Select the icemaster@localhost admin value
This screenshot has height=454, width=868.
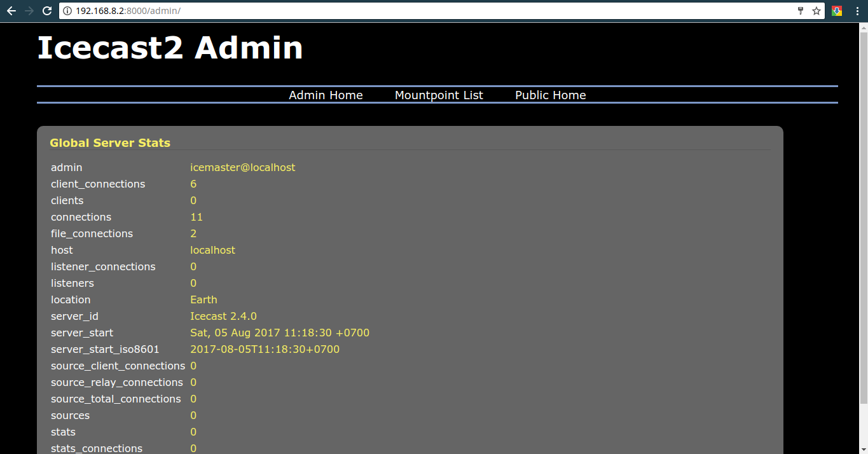coord(243,168)
